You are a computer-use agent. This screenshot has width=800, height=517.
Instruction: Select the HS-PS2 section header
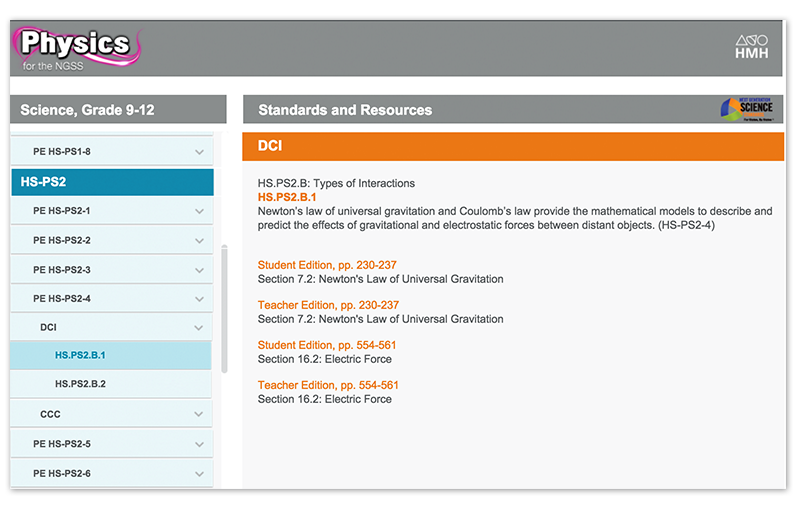[x=111, y=182]
